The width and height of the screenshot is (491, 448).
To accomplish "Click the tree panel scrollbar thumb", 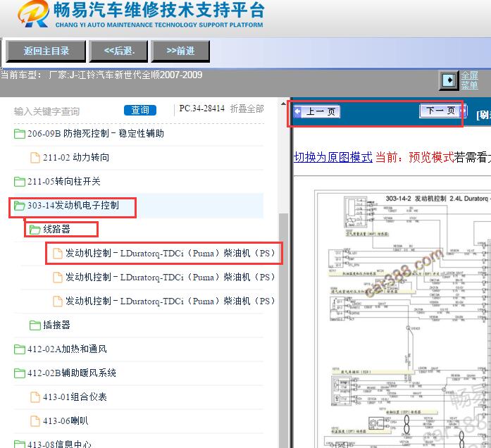I will 283,330.
